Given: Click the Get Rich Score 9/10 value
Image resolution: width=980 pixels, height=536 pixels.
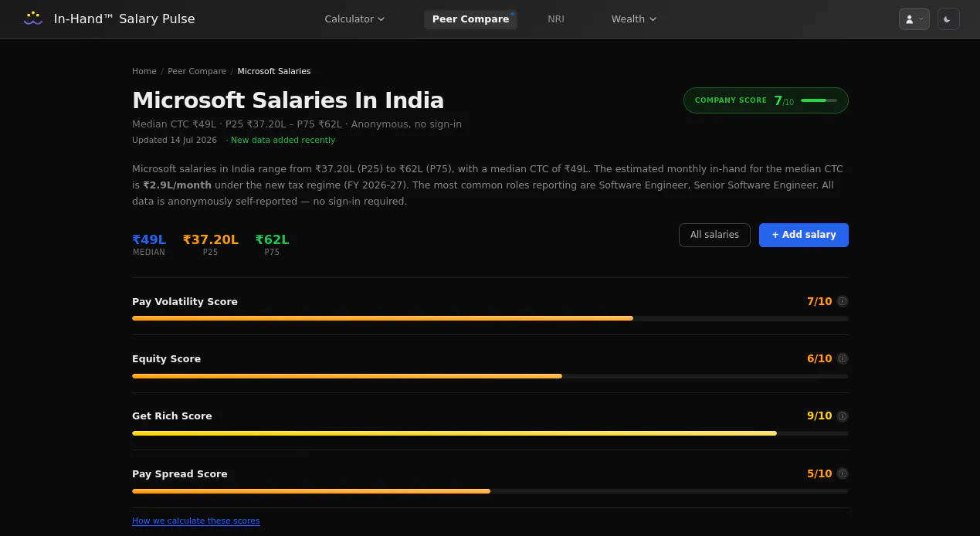Looking at the screenshot, I should pos(819,416).
